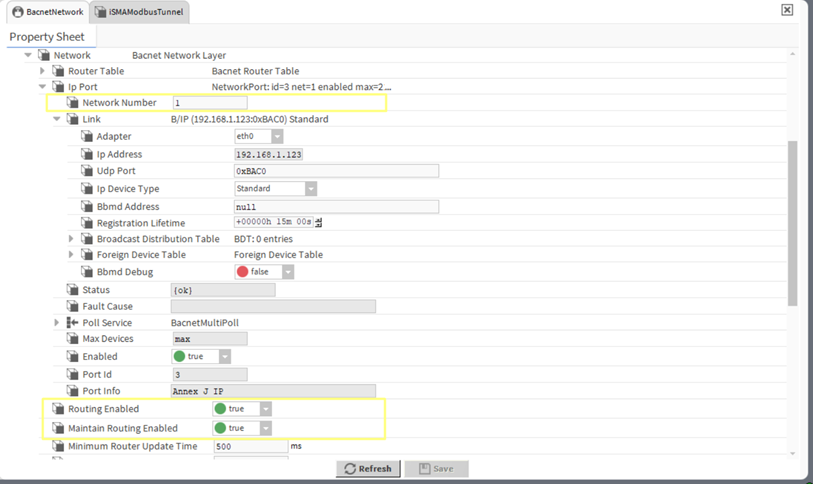Open the Adapter eth0 dropdown
Viewport: 813px width, 484px height.
(277, 136)
